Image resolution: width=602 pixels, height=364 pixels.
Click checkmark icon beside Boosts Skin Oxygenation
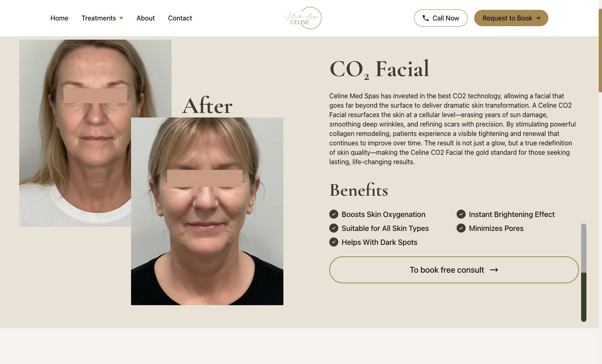[x=334, y=214]
